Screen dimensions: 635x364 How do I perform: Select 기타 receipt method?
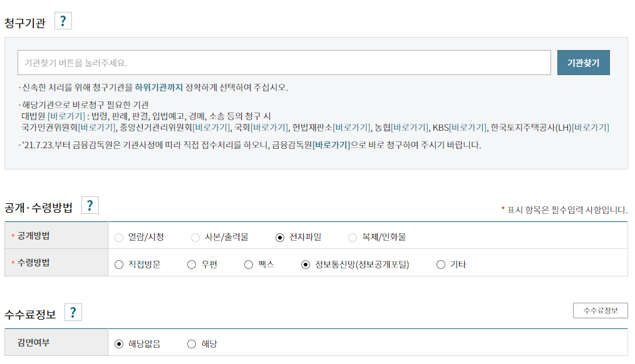pos(441,265)
